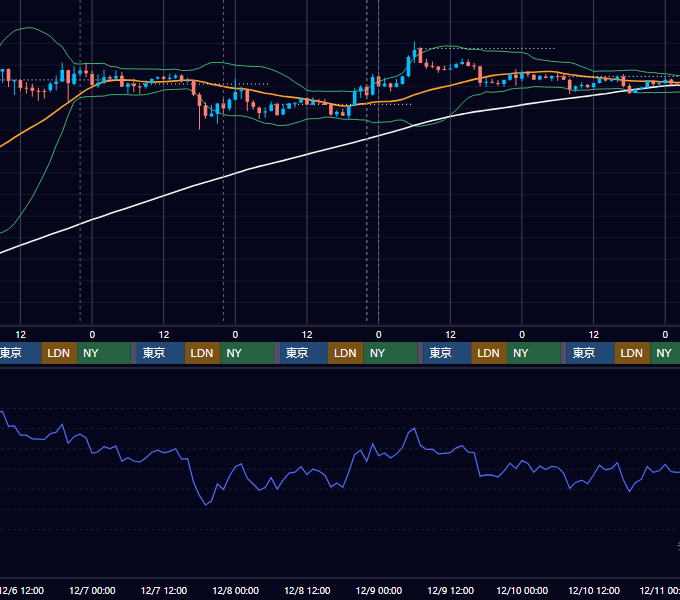Image resolution: width=680 pixels, height=600 pixels.
Task: Click the 12/8 00:00 date label
Action: (235, 590)
